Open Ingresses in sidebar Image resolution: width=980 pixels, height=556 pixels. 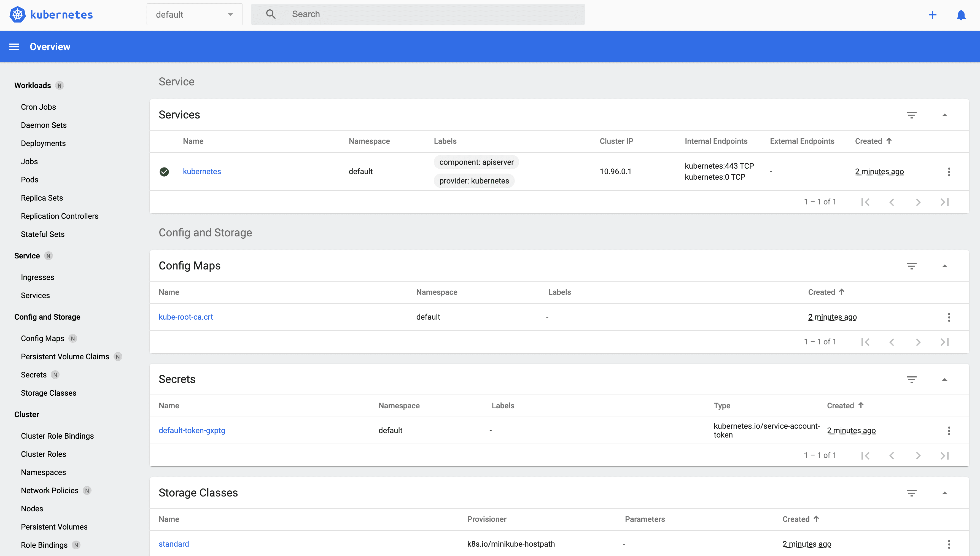(x=37, y=277)
